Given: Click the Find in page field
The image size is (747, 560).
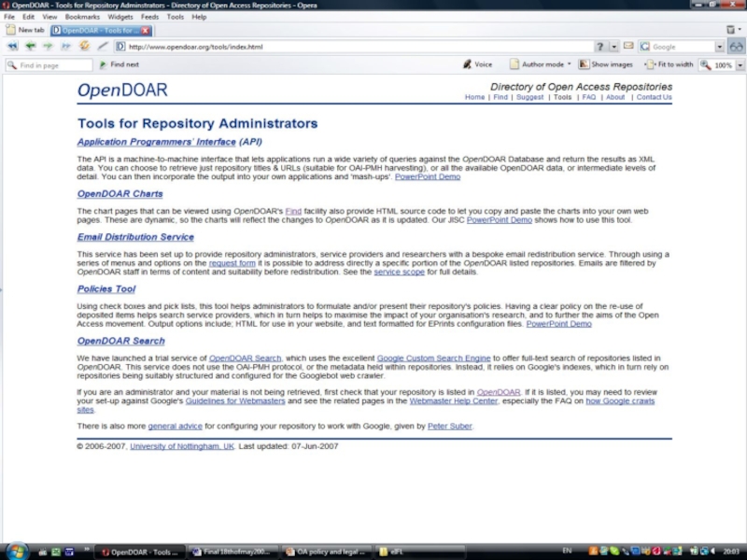Looking at the screenshot, I should click(49, 65).
